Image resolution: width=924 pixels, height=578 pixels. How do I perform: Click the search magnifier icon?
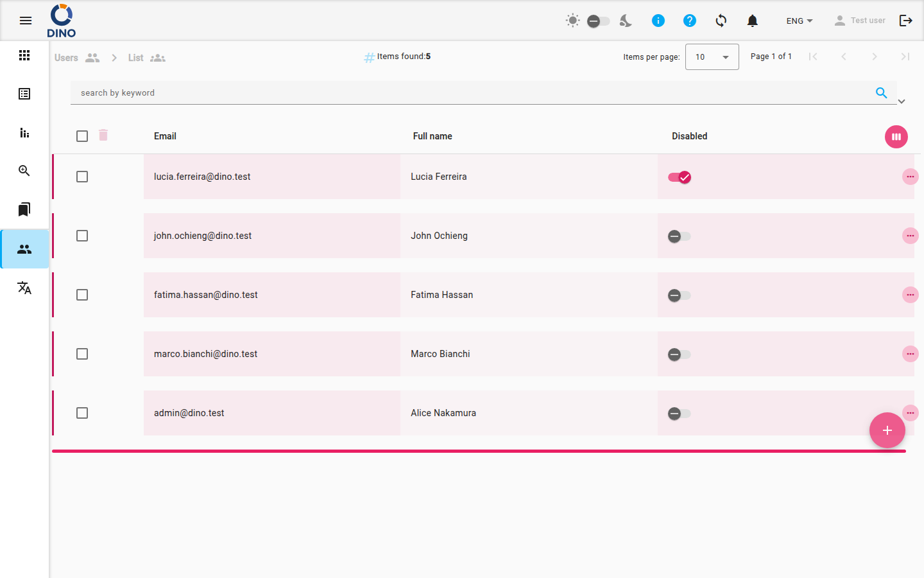(882, 92)
